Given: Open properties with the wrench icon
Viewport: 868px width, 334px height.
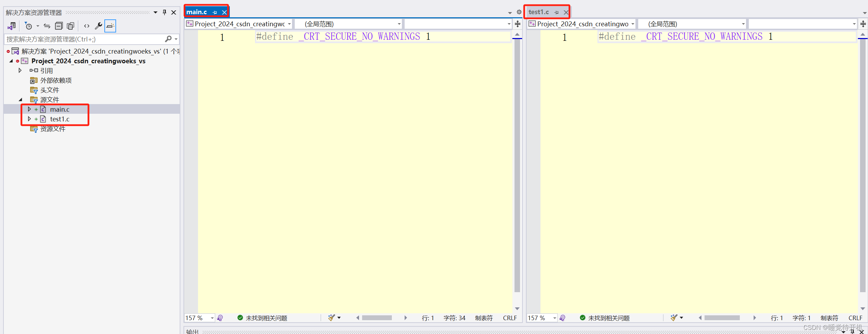Looking at the screenshot, I should pos(98,26).
